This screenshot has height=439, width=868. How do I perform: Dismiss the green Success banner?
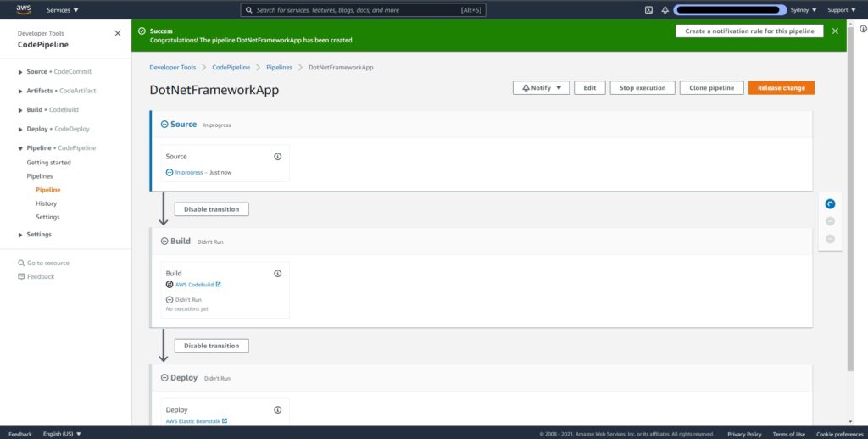pyautogui.click(x=835, y=31)
